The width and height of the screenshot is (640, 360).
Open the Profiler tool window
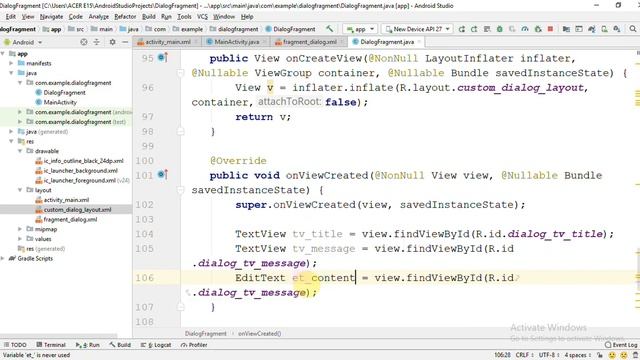pos(194,345)
